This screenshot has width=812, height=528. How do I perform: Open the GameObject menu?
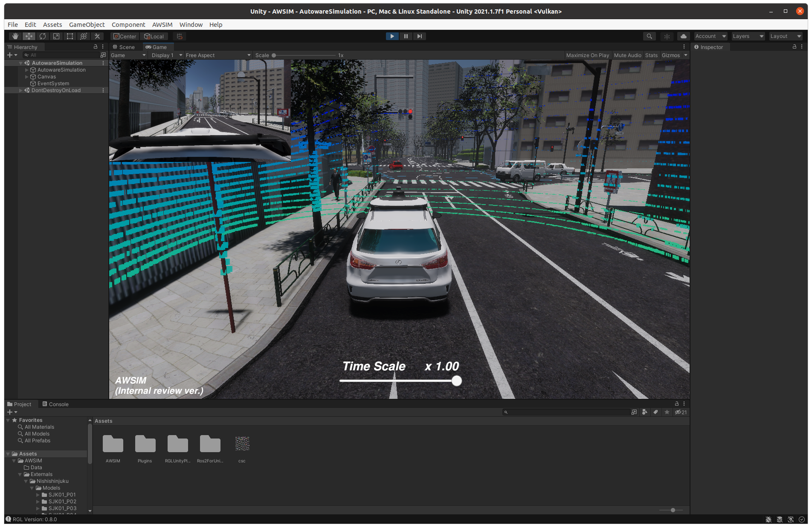tap(87, 24)
